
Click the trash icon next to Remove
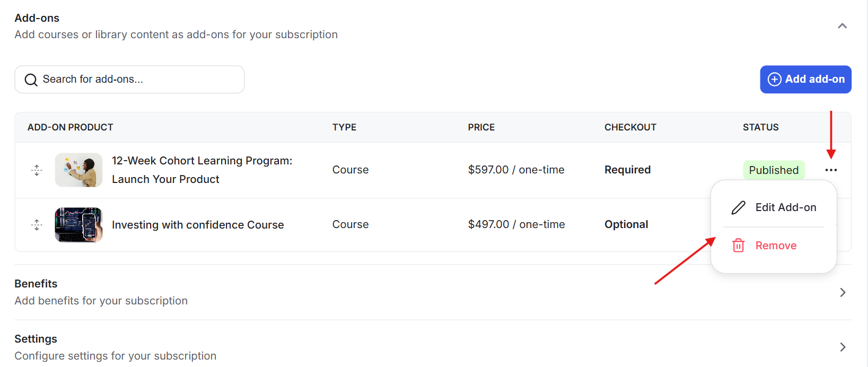coord(739,246)
